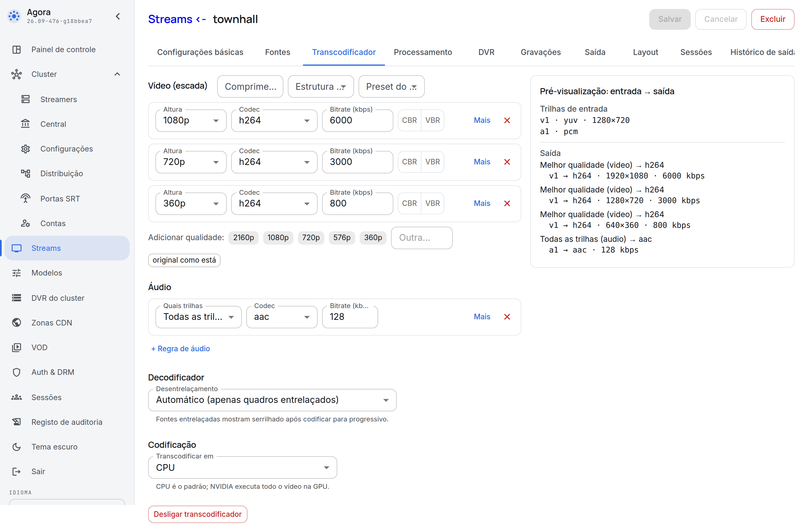Switch to the Gravações tab
Image resolution: width=808 pixels, height=532 pixels.
click(x=540, y=52)
